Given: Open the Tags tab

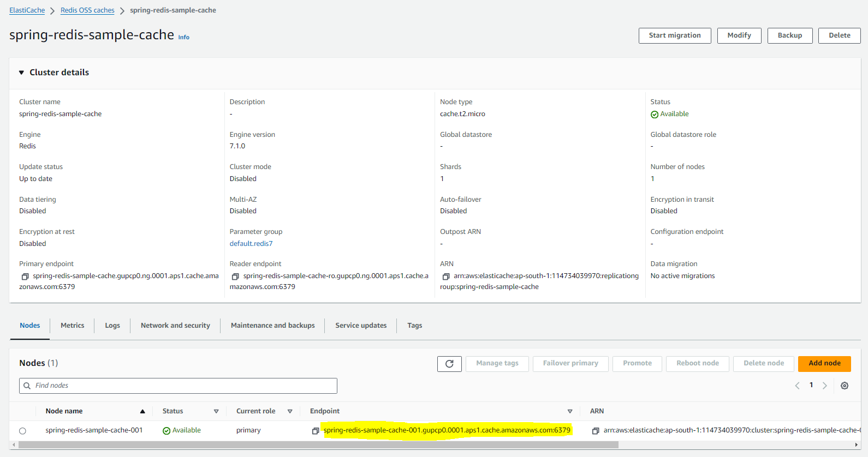Looking at the screenshot, I should point(415,326).
